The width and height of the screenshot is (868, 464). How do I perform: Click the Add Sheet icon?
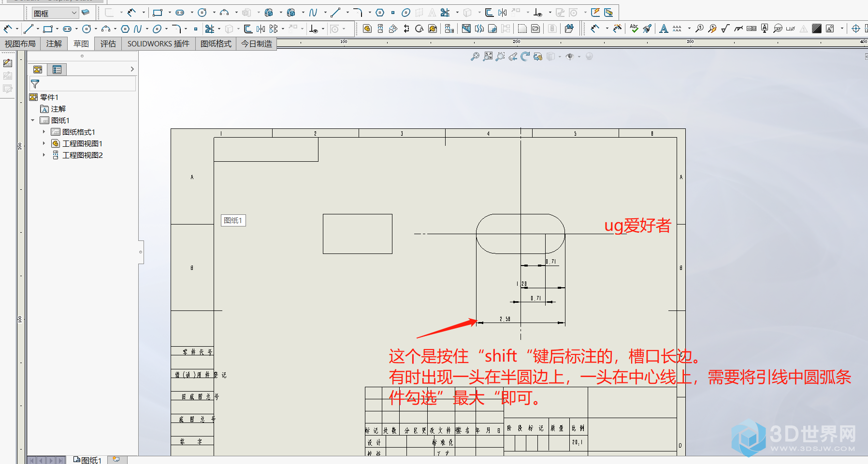point(116,459)
